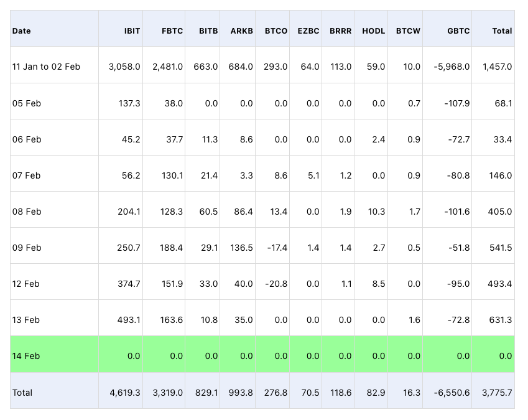Click the IBIT value 250.7
528x420 pixels.
click(129, 248)
